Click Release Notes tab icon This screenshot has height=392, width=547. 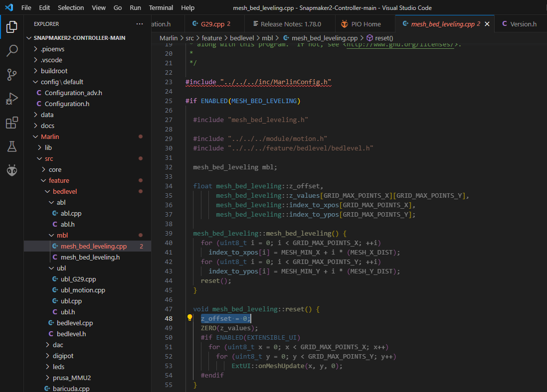256,24
